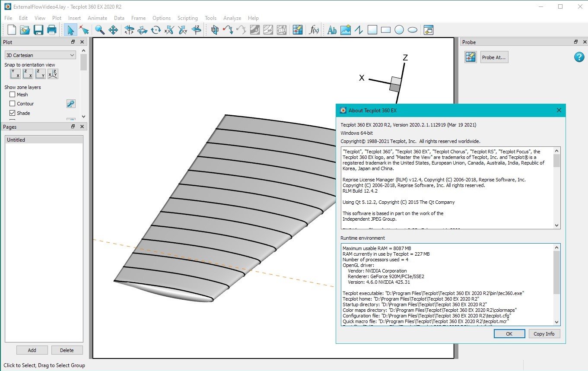Screen dimensions: 588x371
Task: Open help via blue question mark
Action: coord(579,57)
